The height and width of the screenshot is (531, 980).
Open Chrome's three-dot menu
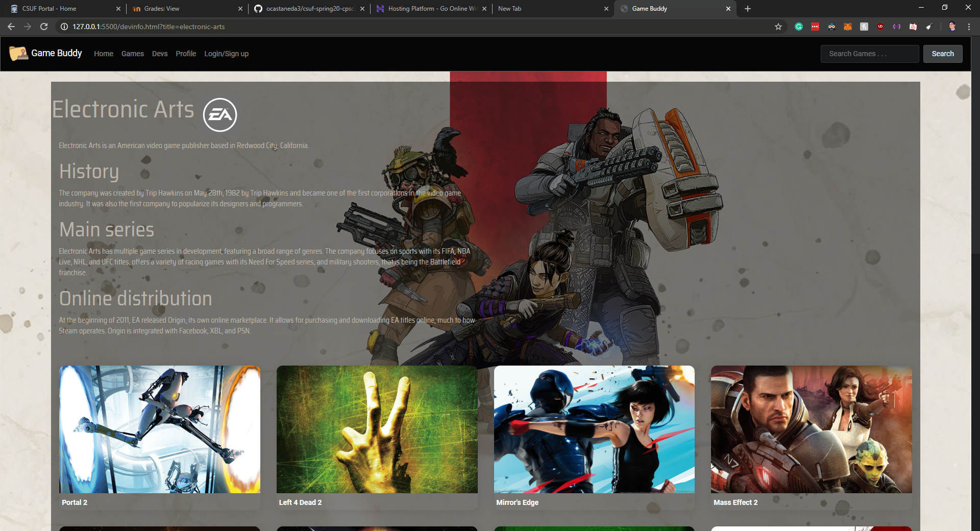tap(969, 27)
